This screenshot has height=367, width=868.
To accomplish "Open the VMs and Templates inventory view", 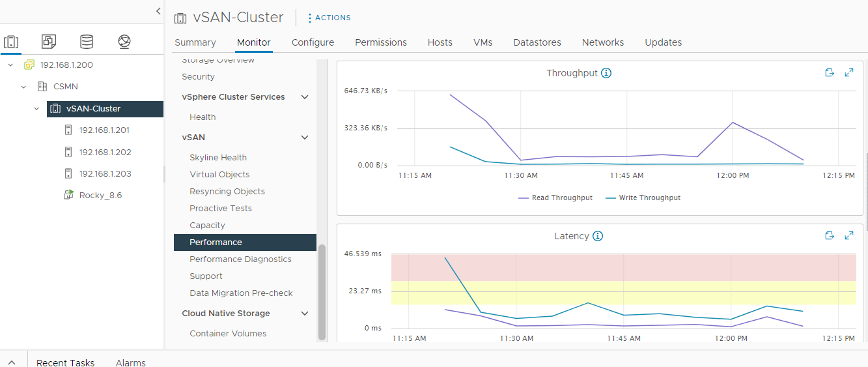I will tap(49, 42).
